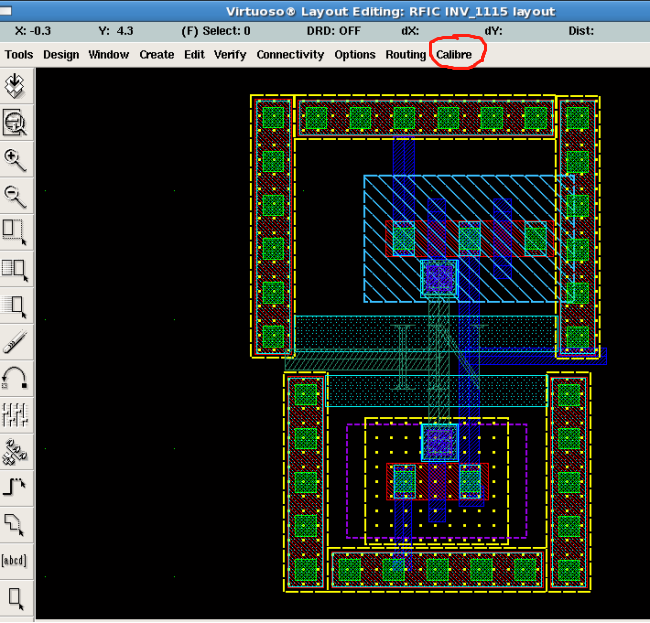Screen dimensions: 650x623
Task: Click the (F) Select: 0 status text
Action: 216,31
